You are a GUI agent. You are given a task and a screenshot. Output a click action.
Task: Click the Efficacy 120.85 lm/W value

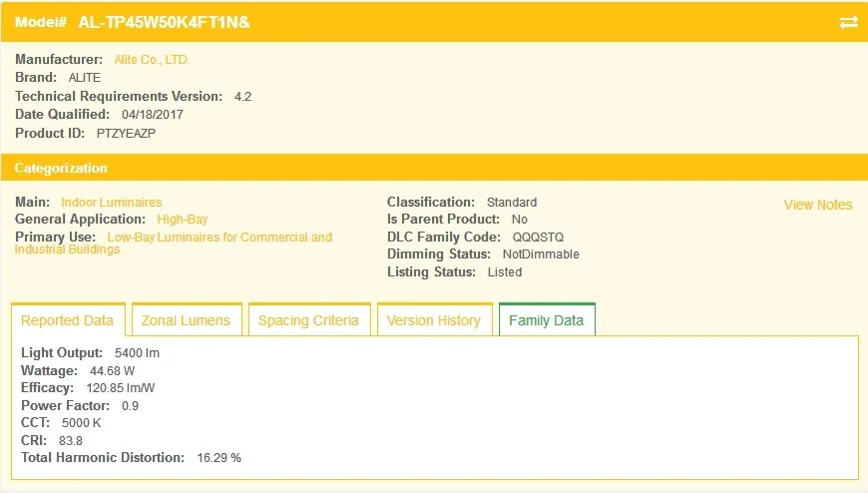coord(121,388)
